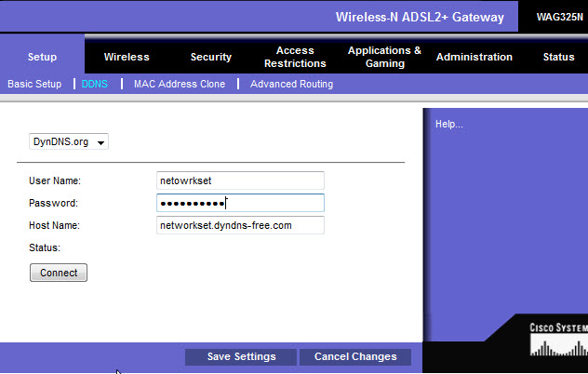Viewport: 588px width, 374px height.
Task: Open the Advanced Routing sub-tab
Action: 292,84
